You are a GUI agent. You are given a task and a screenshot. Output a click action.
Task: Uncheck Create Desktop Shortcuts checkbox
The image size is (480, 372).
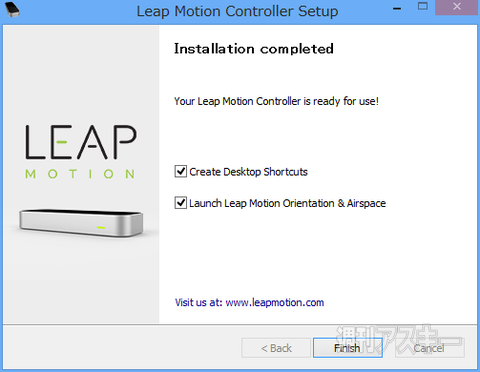(181, 171)
